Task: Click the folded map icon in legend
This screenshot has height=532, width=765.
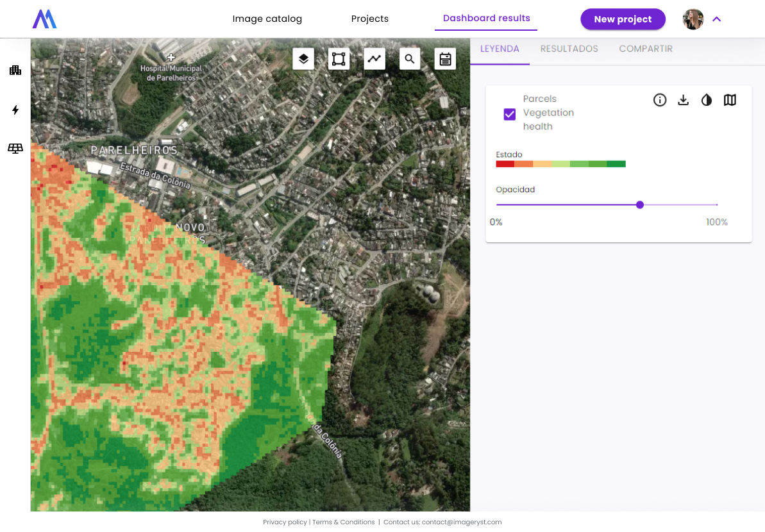Action: (x=730, y=100)
